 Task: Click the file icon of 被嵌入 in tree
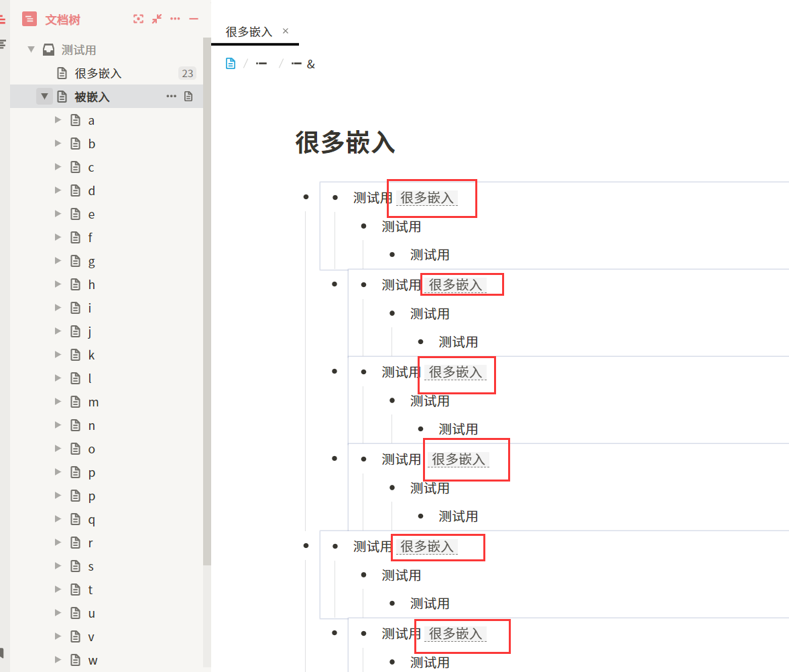(x=62, y=97)
